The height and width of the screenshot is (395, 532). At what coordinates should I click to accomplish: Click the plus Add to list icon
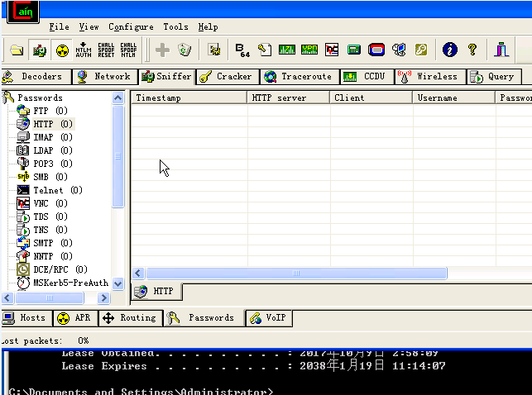tap(162, 50)
